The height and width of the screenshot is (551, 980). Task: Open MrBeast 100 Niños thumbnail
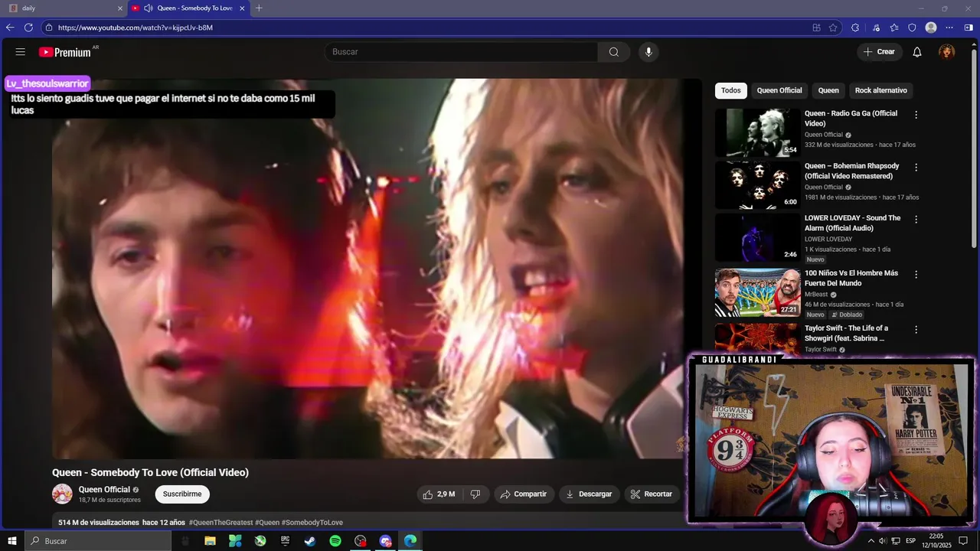point(758,292)
